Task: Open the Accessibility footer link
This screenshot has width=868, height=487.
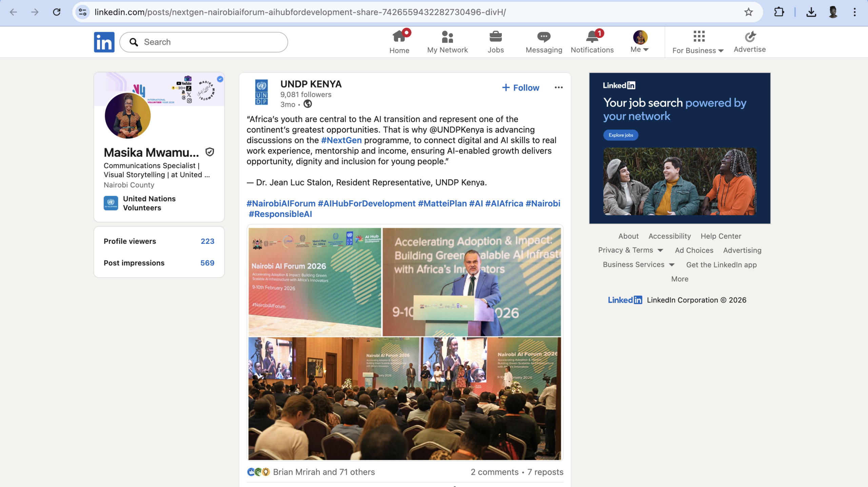Action: (669, 236)
